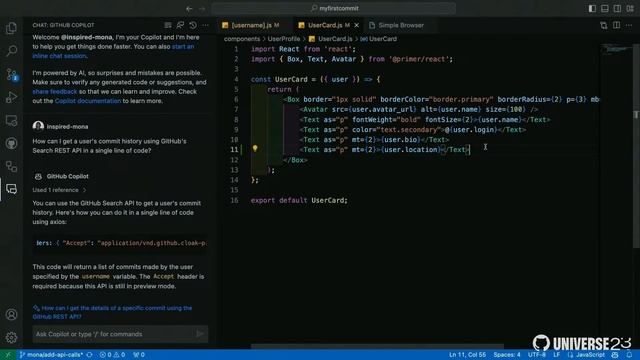The image size is (640, 360).
Task: Change end of line sequence LF
Action: (556, 355)
